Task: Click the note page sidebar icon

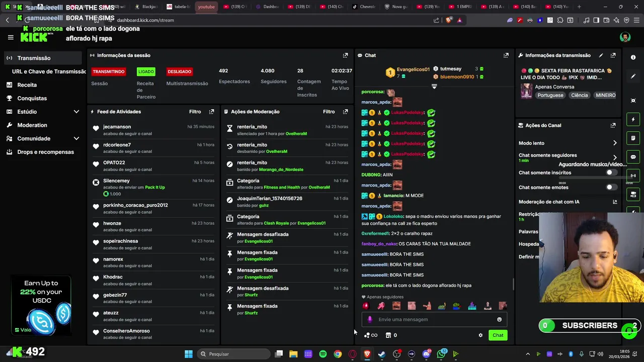Action: [x=633, y=138]
